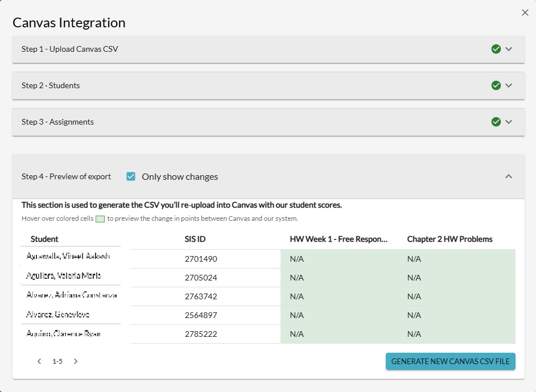Click HW Week 1 cell for 2705024

(x=339, y=278)
